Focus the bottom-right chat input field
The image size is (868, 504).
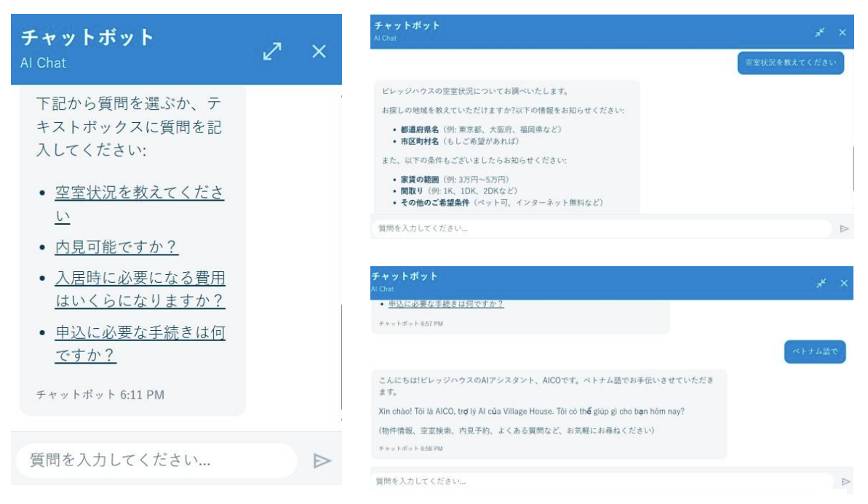[603, 481]
